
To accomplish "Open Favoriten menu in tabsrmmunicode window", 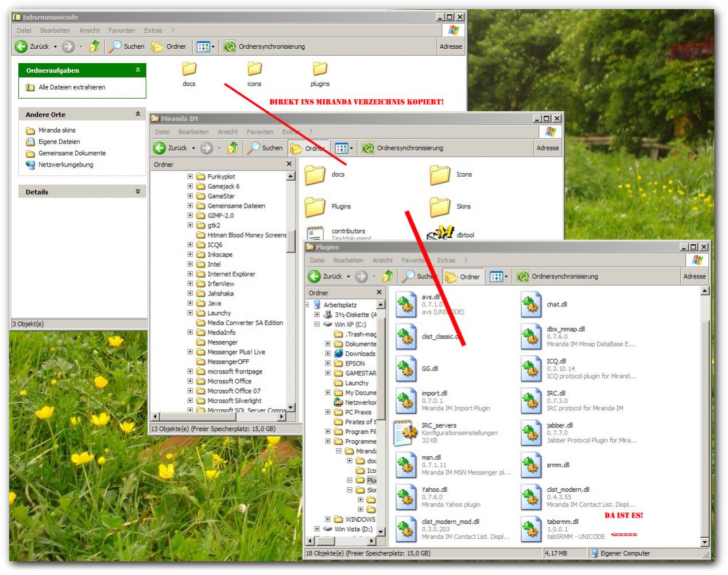I will click(x=122, y=30).
